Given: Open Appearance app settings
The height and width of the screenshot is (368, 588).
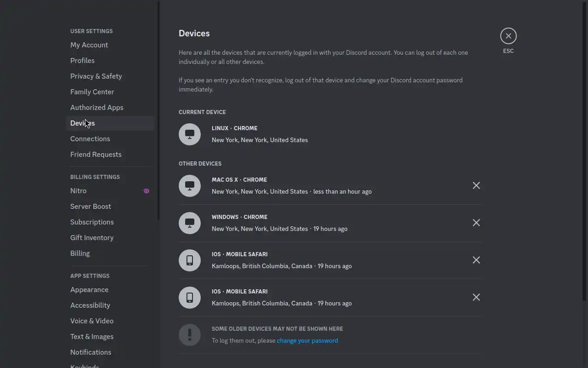Looking at the screenshot, I should (x=89, y=290).
